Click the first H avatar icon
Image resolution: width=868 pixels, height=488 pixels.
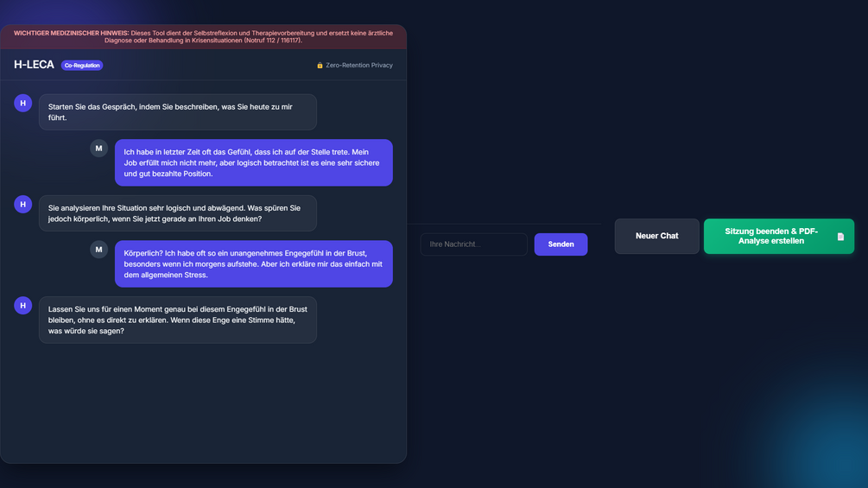tap(22, 103)
